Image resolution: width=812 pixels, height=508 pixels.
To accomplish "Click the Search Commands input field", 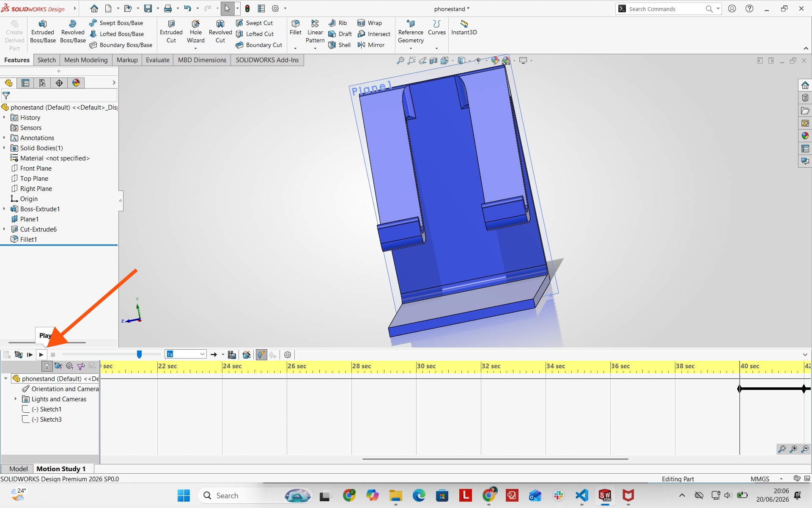I will 666,9.
